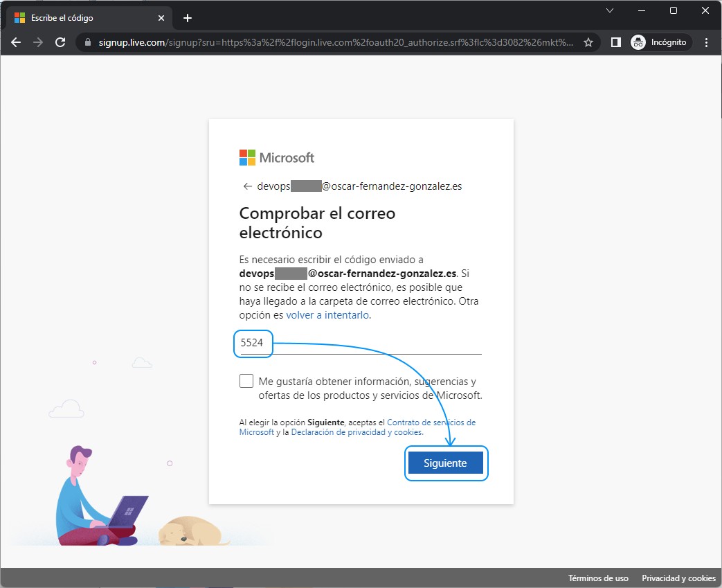The image size is (722, 588).
Task: Click the Microsoft logo
Action: [277, 158]
